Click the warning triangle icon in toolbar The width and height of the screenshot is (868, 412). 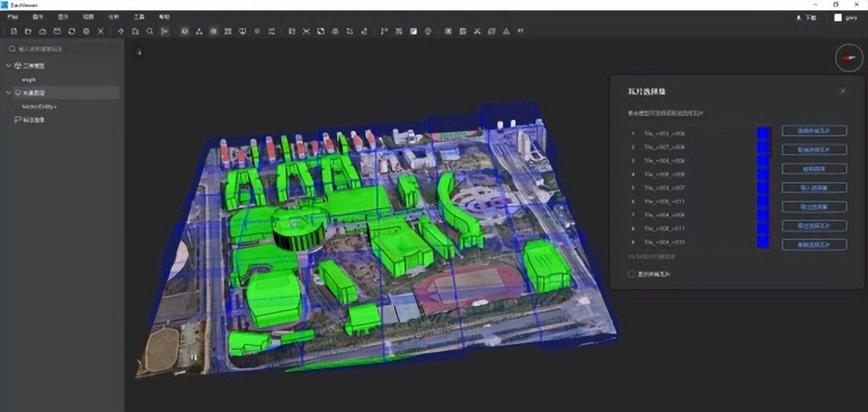(505, 31)
